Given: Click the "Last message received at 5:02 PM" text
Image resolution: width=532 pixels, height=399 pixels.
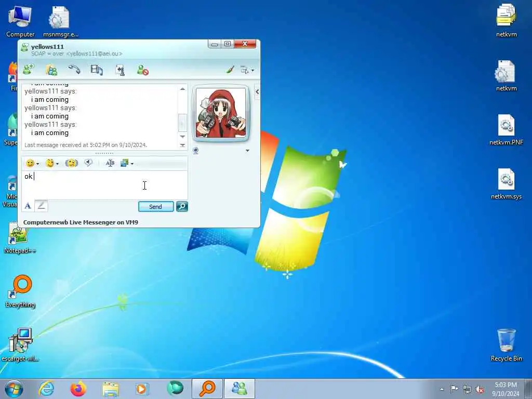Looking at the screenshot, I should coord(86,145).
